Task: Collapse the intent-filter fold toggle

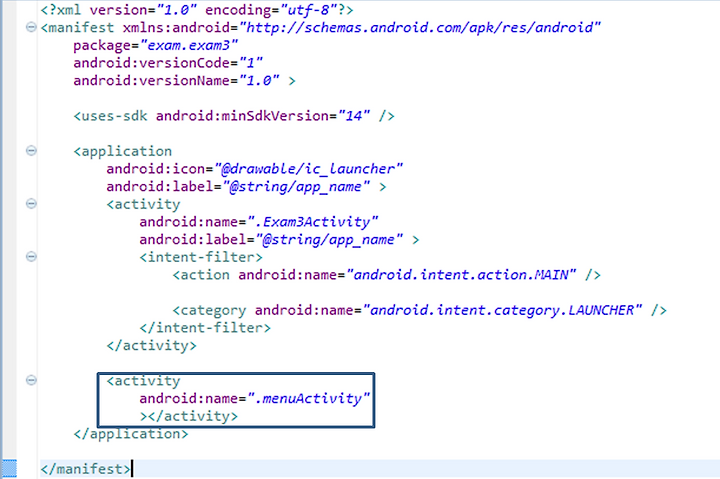Action: tap(31, 256)
